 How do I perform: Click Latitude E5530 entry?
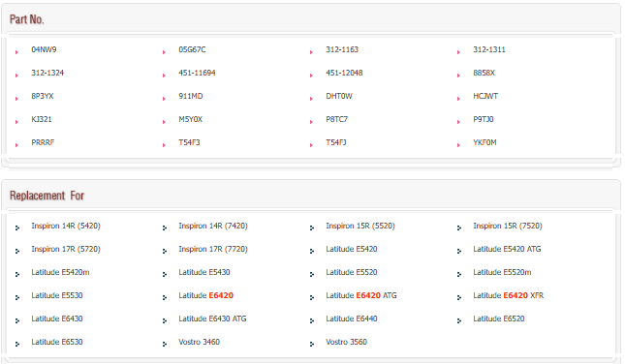(57, 295)
